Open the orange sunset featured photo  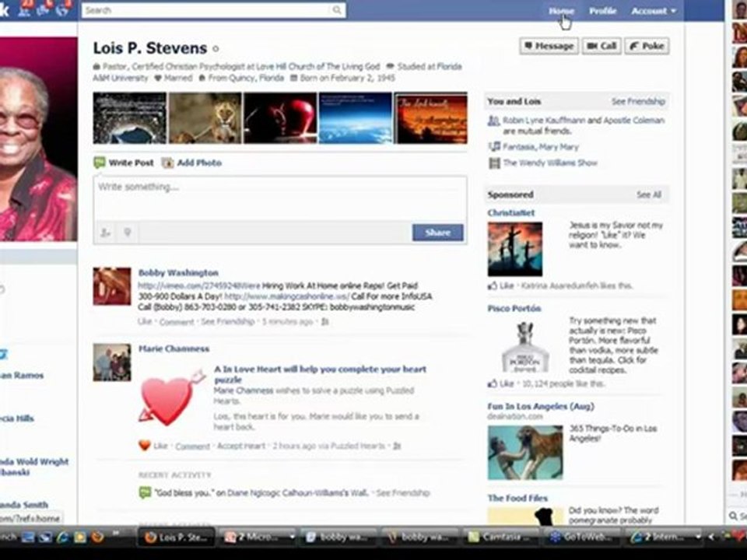430,118
